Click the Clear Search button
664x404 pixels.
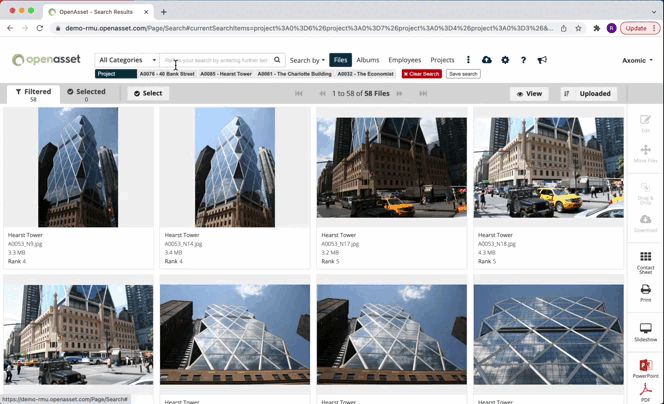point(422,74)
